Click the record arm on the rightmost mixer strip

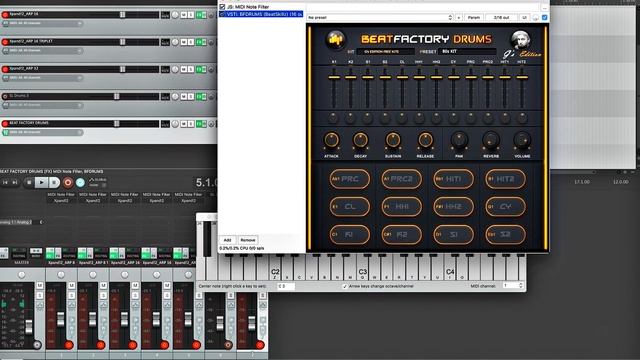pos(260,345)
